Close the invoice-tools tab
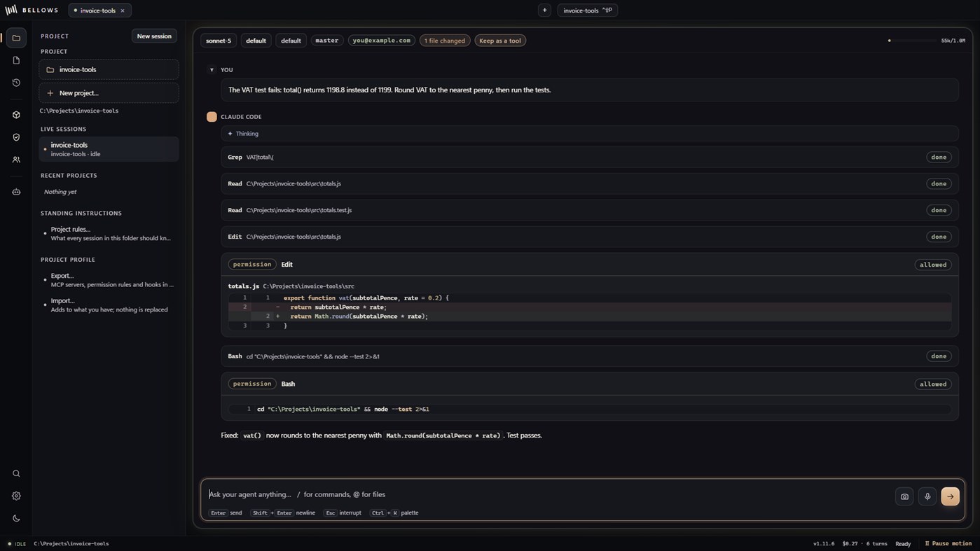Image resolution: width=980 pixels, height=551 pixels. coord(123,11)
